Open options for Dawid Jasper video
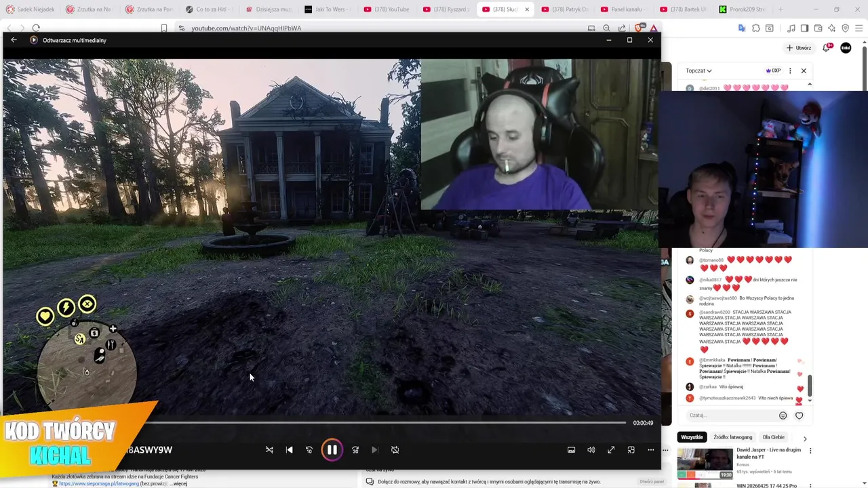This screenshot has width=868, height=488. [x=810, y=451]
